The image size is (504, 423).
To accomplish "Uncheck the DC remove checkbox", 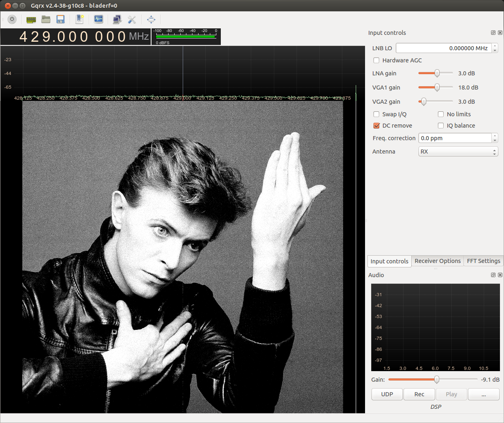I will 376,126.
